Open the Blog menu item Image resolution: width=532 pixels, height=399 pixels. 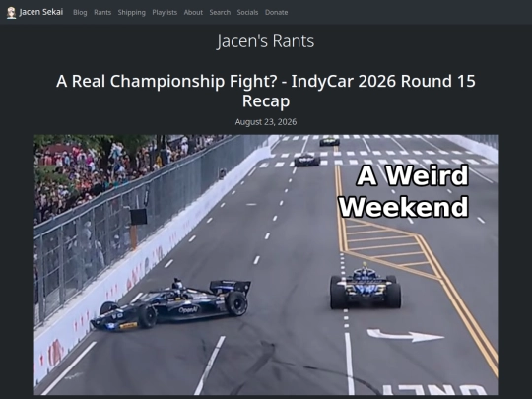(80, 12)
